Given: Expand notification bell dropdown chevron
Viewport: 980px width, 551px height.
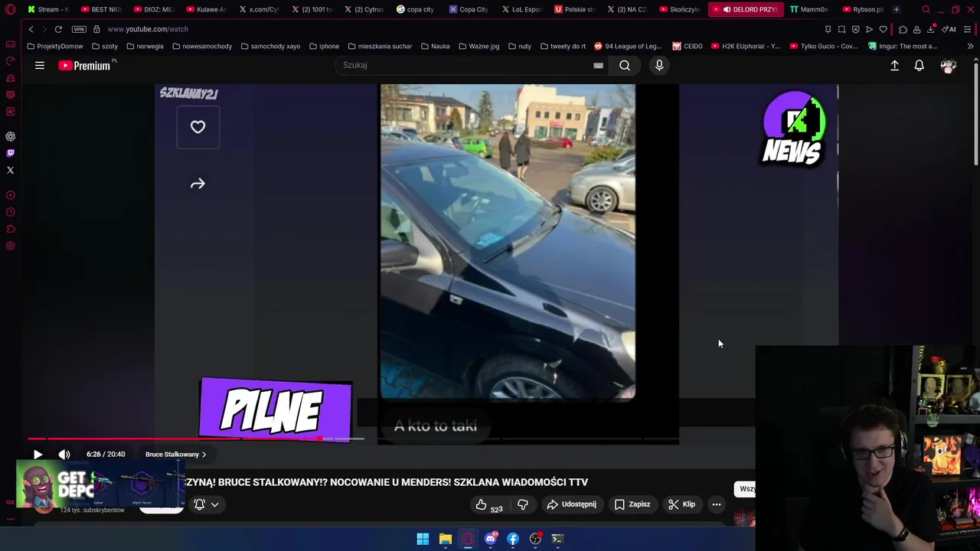Looking at the screenshot, I should 215,504.
